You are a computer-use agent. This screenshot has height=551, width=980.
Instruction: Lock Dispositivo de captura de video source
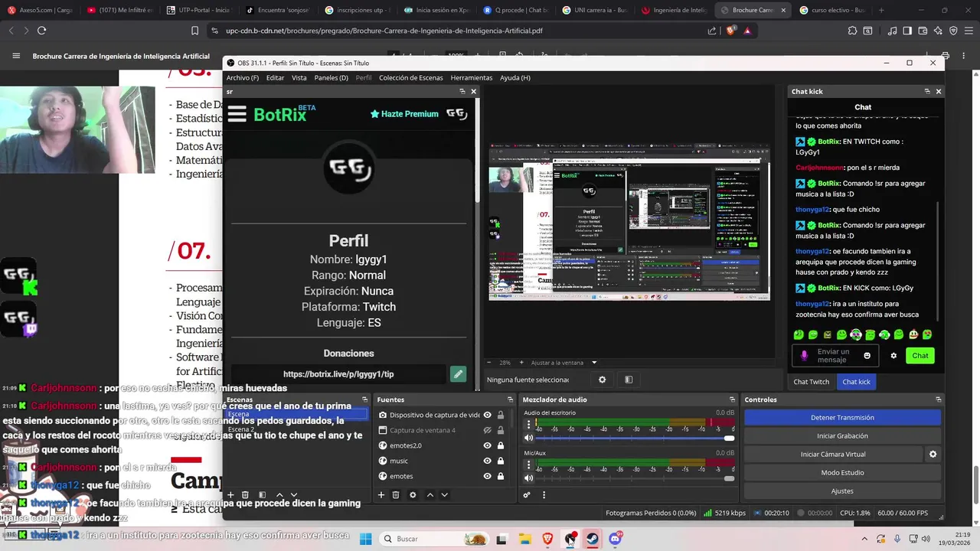[x=501, y=415]
